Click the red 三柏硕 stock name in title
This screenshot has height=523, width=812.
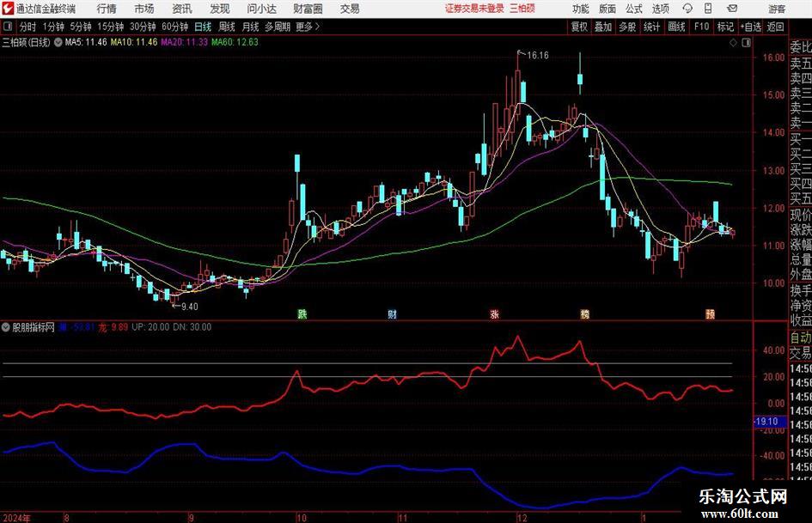(522, 9)
